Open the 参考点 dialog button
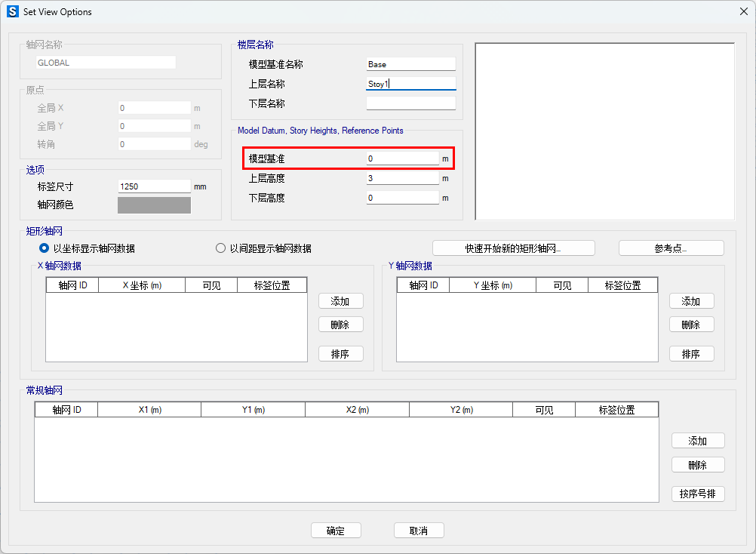756x554 pixels. [671, 248]
